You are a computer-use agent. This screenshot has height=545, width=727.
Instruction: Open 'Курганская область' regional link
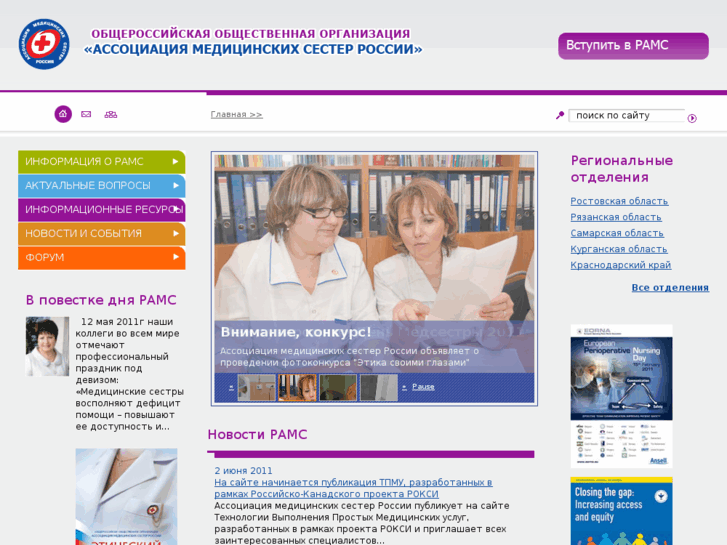click(619, 249)
